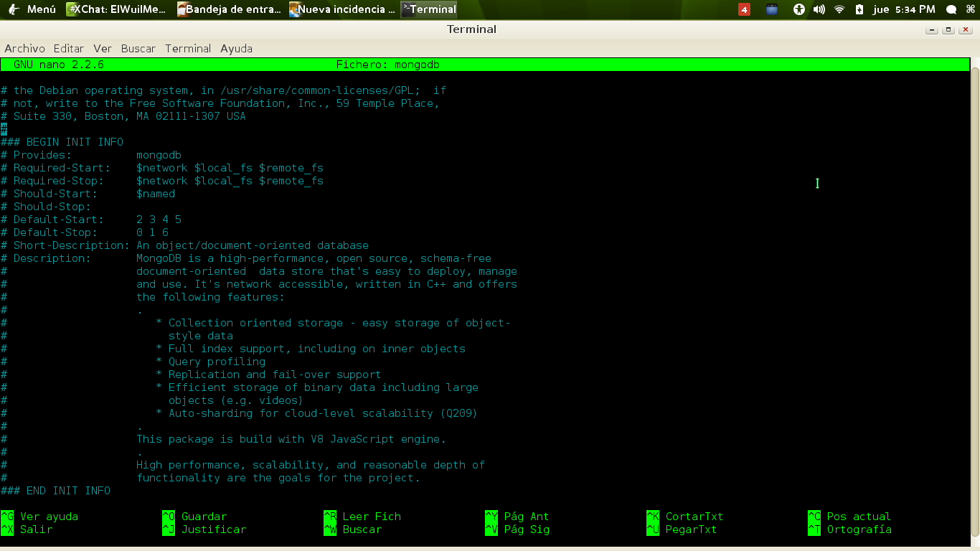Open the Archivo menu

tap(24, 48)
